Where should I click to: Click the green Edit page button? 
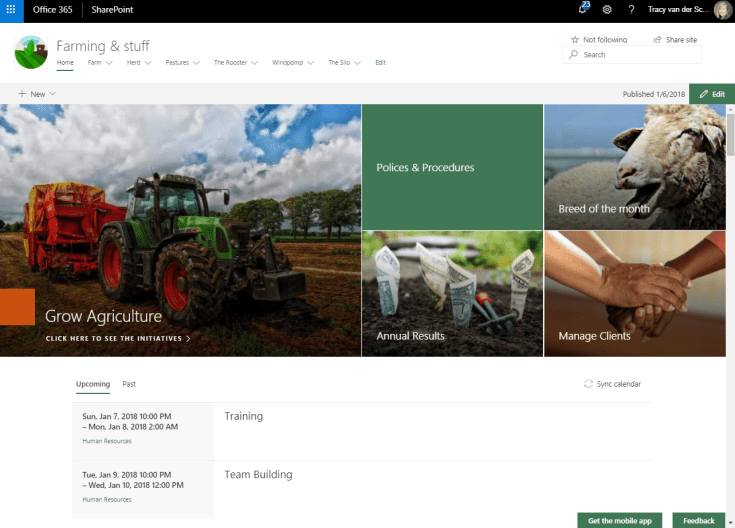(x=711, y=94)
